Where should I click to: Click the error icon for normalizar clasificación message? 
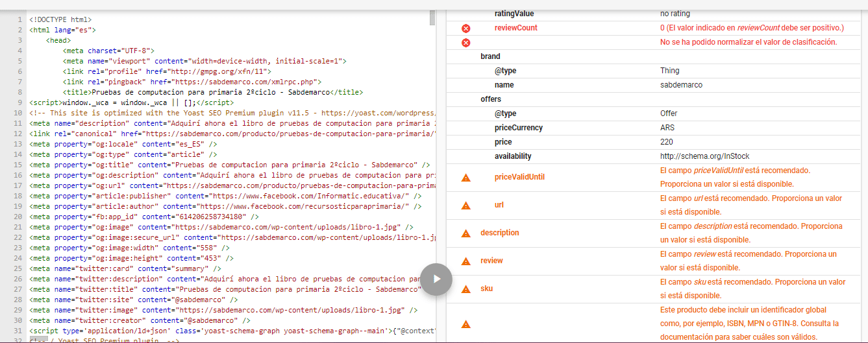[465, 42]
